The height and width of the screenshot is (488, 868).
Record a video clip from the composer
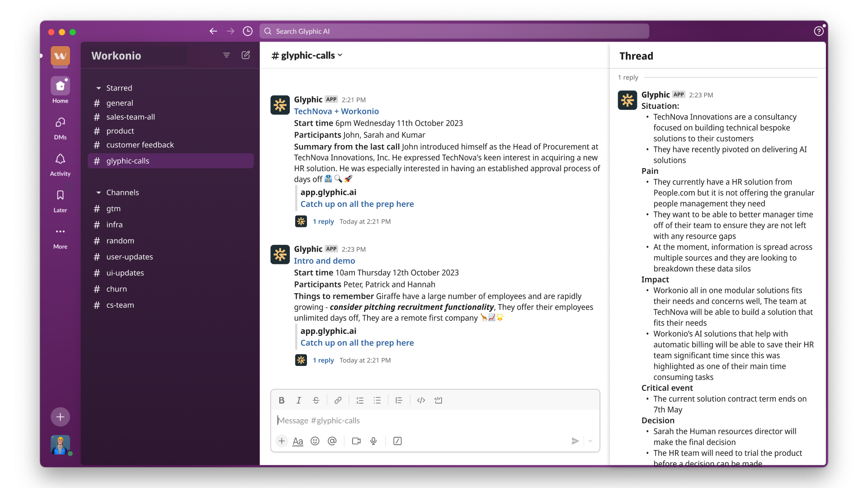pyautogui.click(x=356, y=441)
